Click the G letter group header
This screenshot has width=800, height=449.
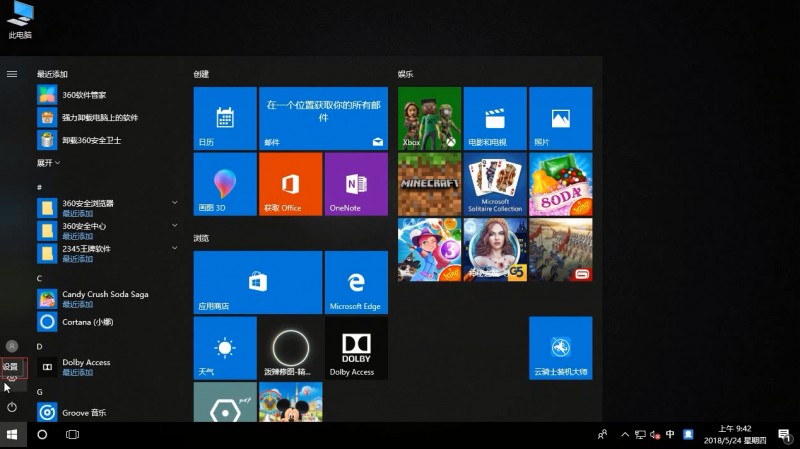(39, 392)
